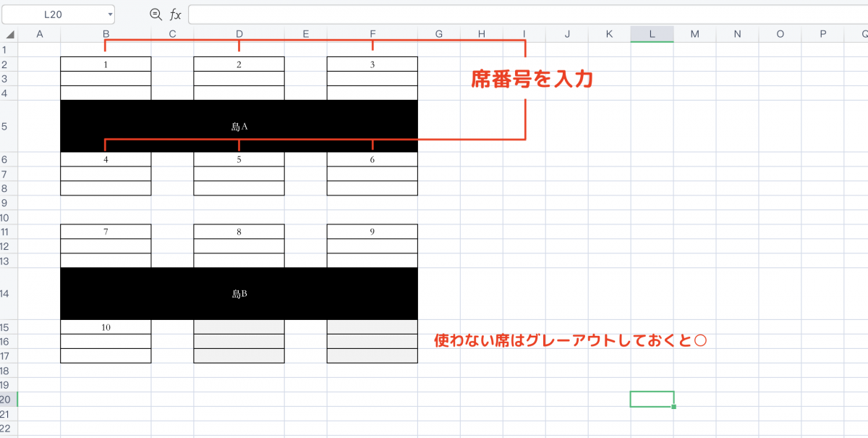Click the fx insert function icon
Screen dimensions: 868x438
pos(175,14)
